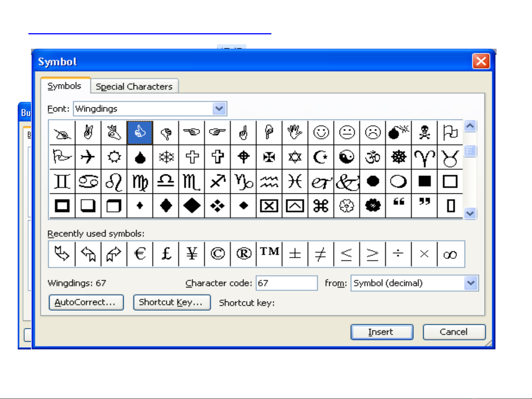Select the trademark symbol in recent symbols
The height and width of the screenshot is (399, 532).
[x=269, y=254]
